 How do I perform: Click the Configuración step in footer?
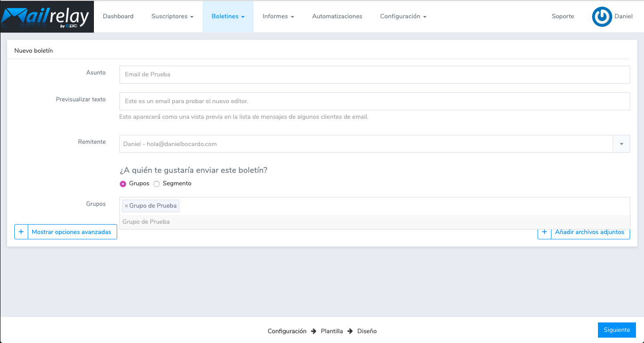click(287, 331)
